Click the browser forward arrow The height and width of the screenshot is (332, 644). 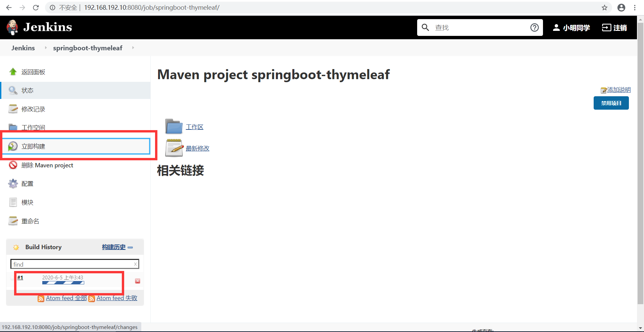22,7
